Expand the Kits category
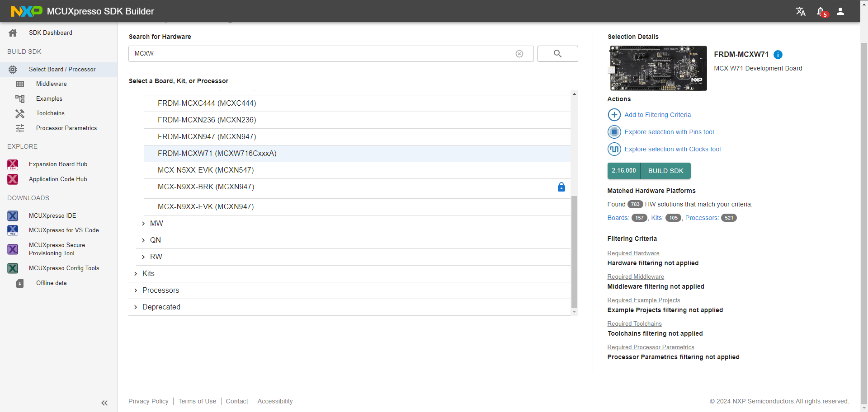The height and width of the screenshot is (412, 868). (136, 274)
